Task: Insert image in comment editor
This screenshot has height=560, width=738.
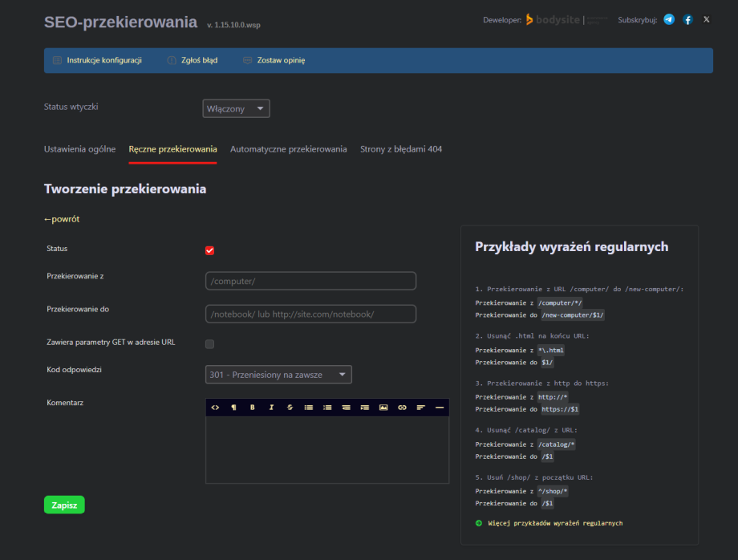Action: click(x=383, y=408)
